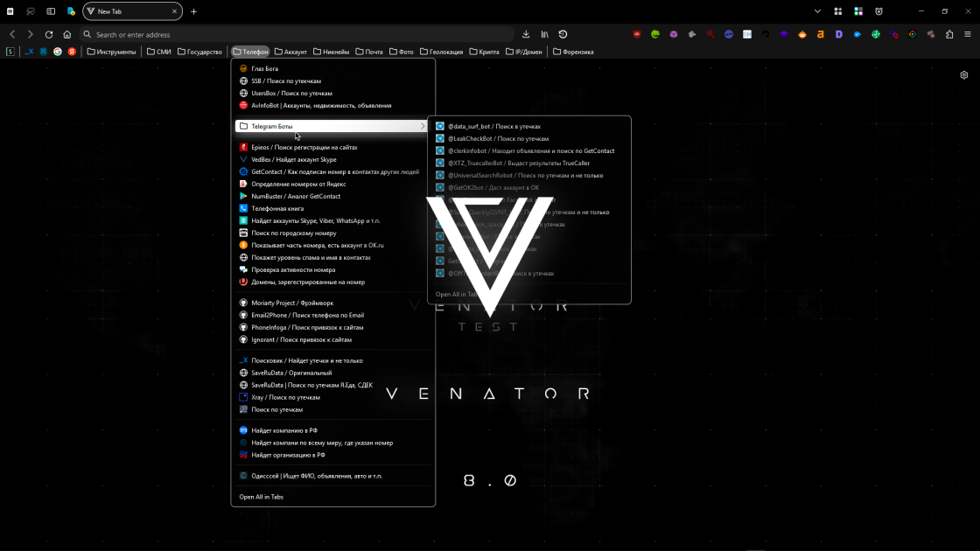Click the green chameleon extension icon
980x551 pixels.
pos(655,34)
